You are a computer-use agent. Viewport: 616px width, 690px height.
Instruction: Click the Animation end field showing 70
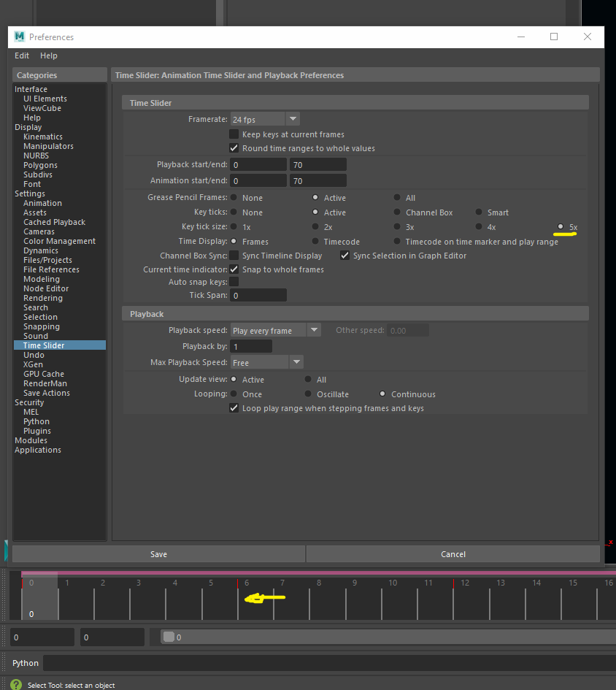click(318, 180)
